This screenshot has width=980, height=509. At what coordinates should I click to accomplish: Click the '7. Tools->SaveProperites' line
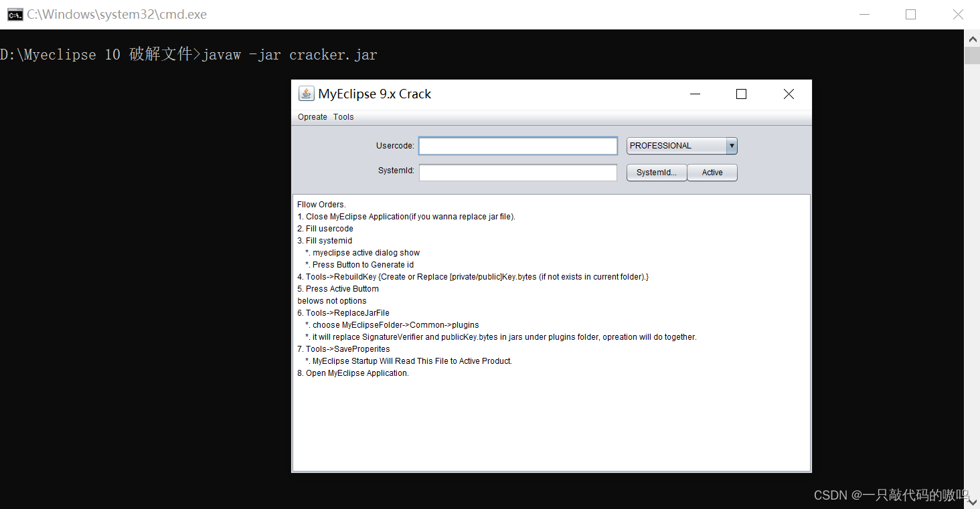pos(343,349)
